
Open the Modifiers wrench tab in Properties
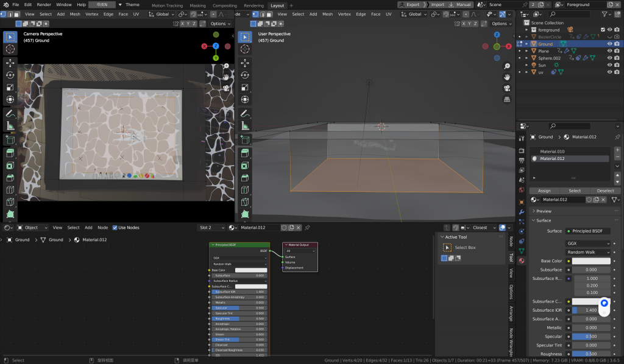[x=522, y=211]
